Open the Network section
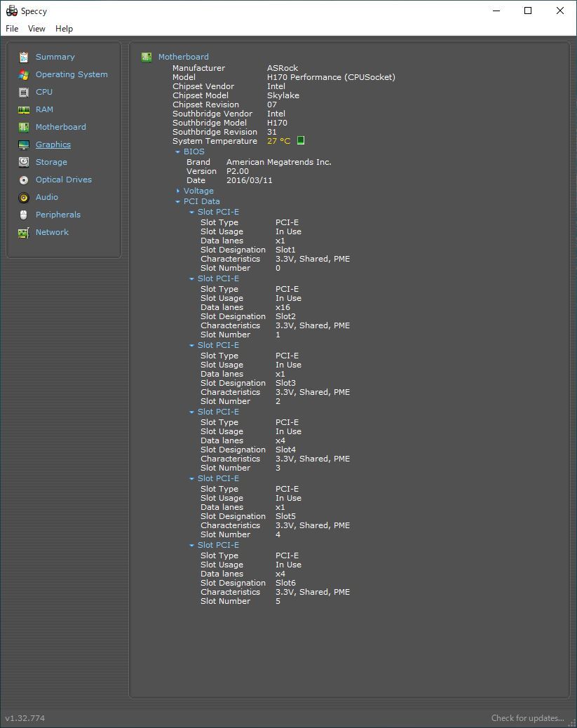Viewport: 577px width, 728px height. tap(52, 232)
